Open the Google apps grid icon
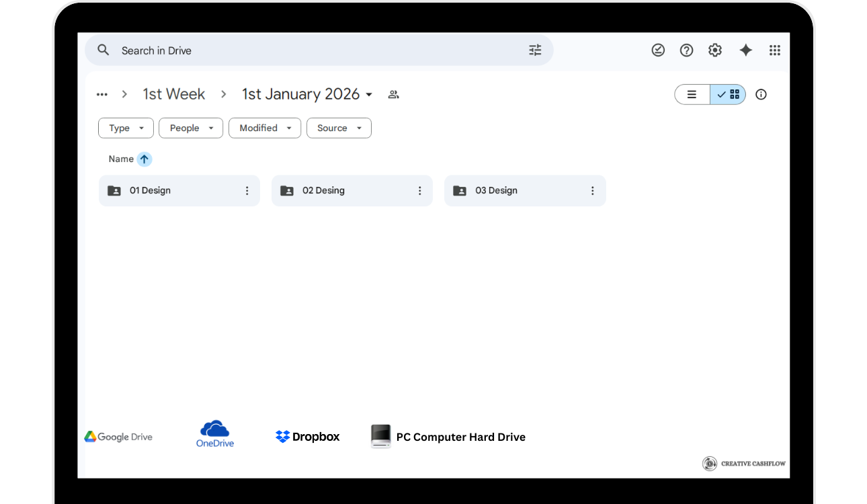Image resolution: width=867 pixels, height=504 pixels. pos(774,50)
